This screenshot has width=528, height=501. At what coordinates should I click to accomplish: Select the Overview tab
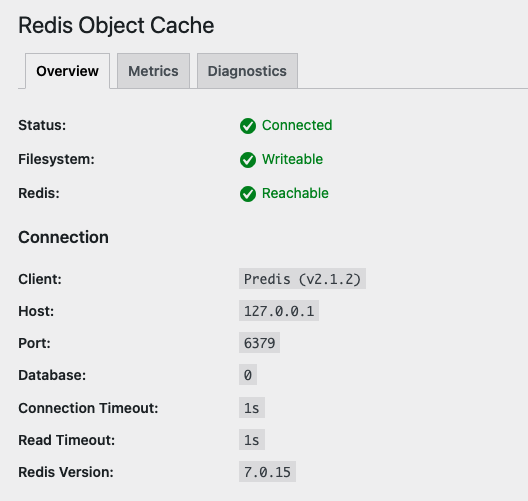coord(67,71)
